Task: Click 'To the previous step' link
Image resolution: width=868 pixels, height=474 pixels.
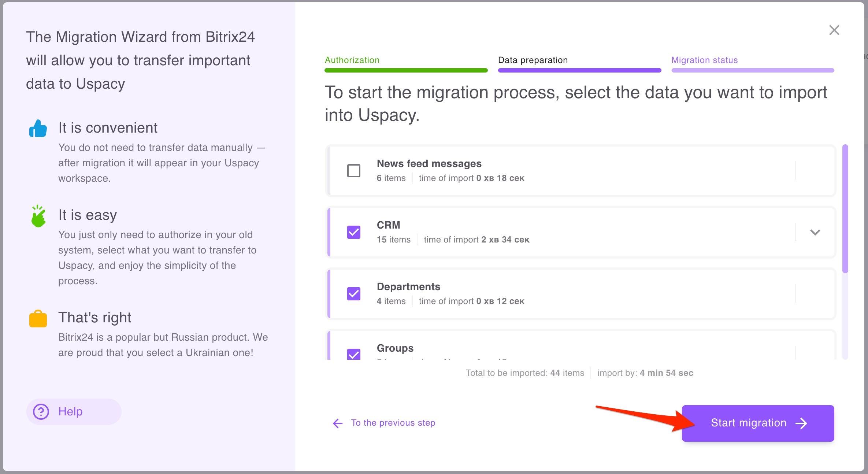Action: [x=393, y=423]
